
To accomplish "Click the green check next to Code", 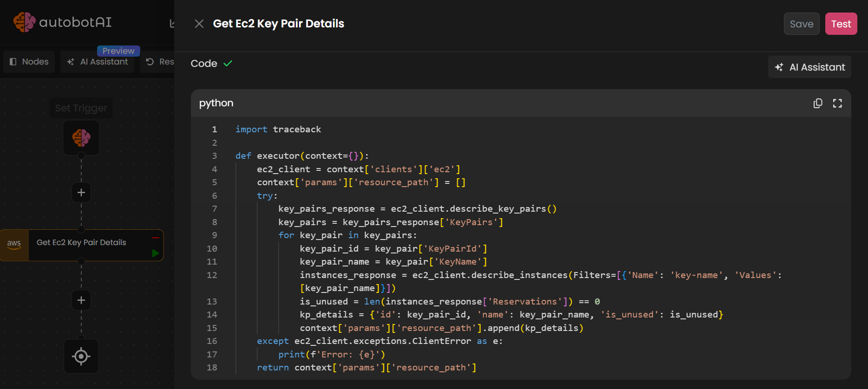I will tap(228, 64).
